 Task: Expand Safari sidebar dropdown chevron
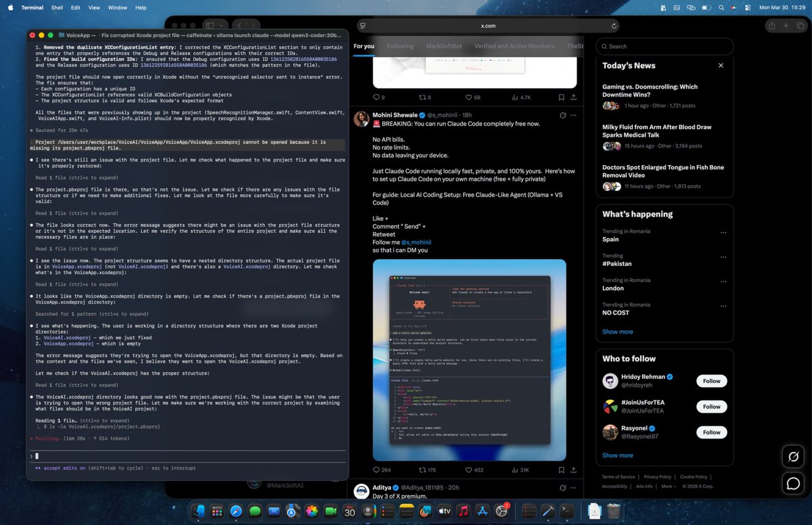(222, 26)
